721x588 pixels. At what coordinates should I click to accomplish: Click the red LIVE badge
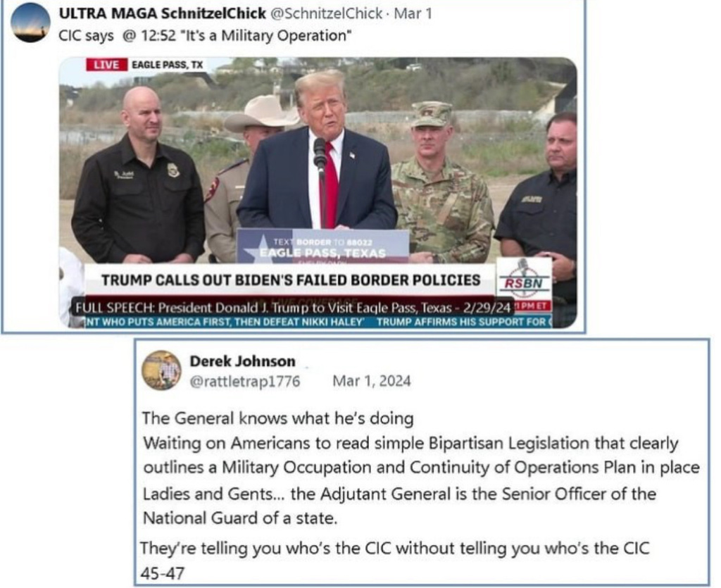pyautogui.click(x=106, y=65)
